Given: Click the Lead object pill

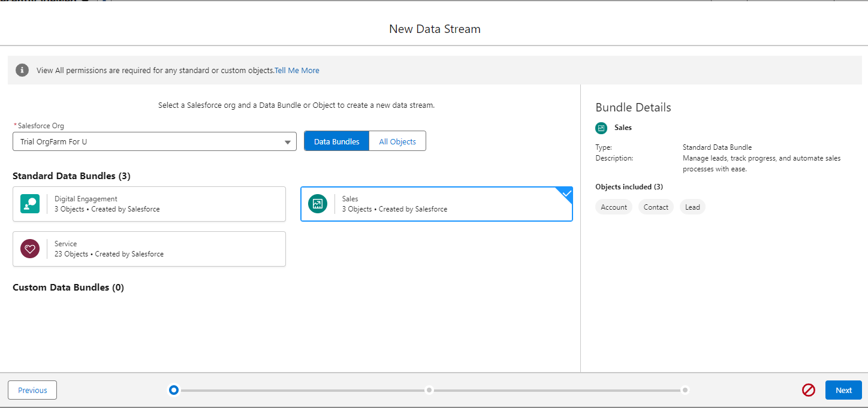Looking at the screenshot, I should pos(692,207).
